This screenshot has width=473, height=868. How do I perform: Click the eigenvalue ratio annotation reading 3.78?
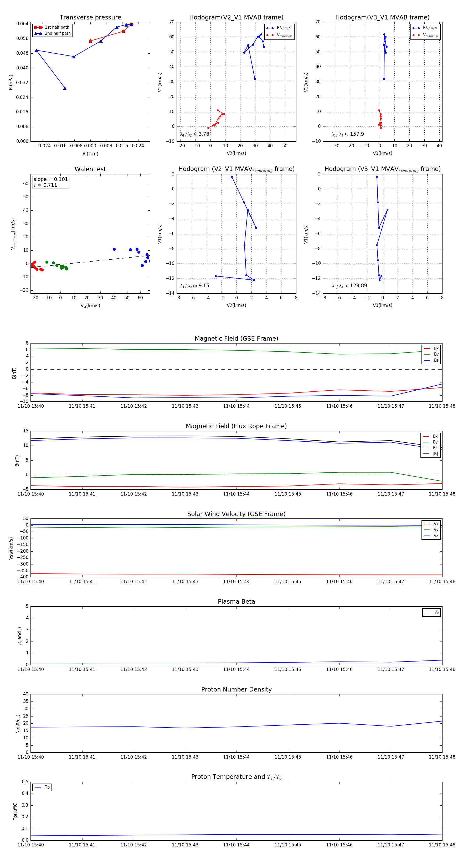tap(194, 134)
